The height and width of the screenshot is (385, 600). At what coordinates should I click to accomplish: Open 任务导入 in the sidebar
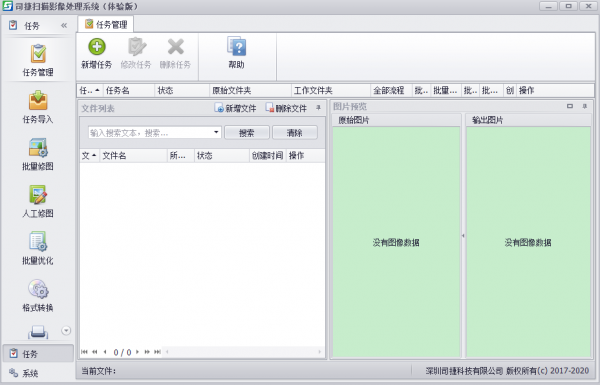click(x=38, y=108)
